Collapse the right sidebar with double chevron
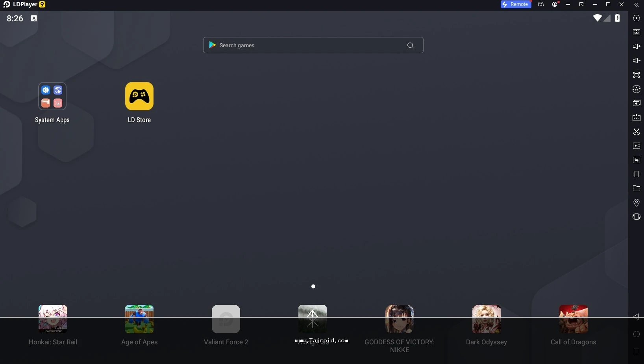Screen dimensions: 644x364 click(636, 5)
